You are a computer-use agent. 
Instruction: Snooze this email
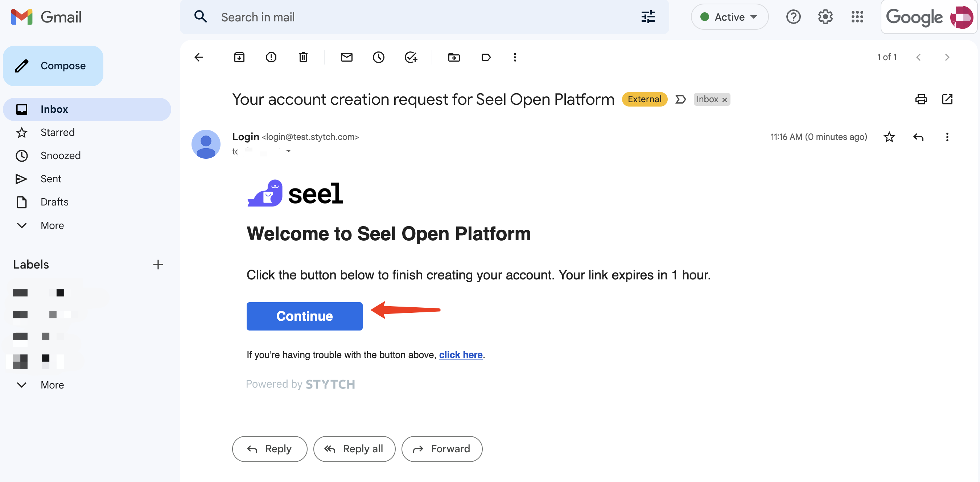click(x=379, y=57)
